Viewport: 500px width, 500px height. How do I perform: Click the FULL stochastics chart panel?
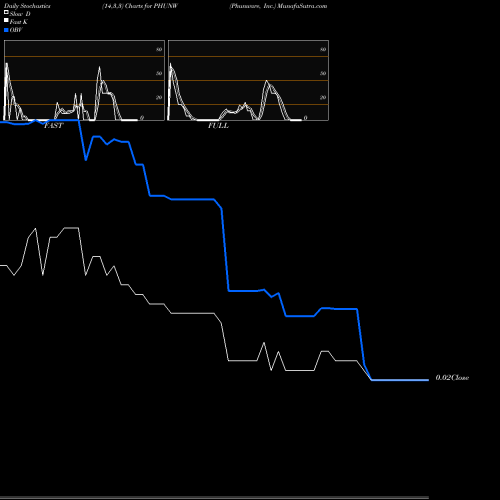coord(248,80)
